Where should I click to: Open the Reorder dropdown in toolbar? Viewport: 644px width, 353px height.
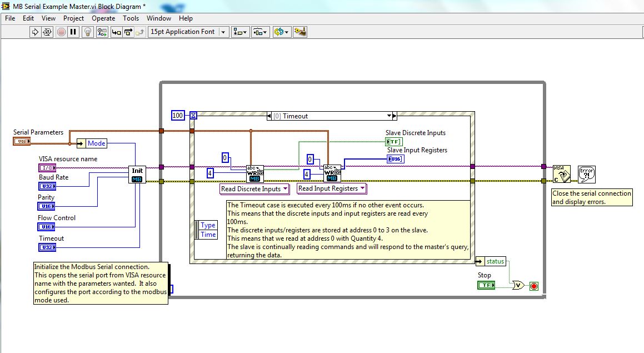coord(281,32)
